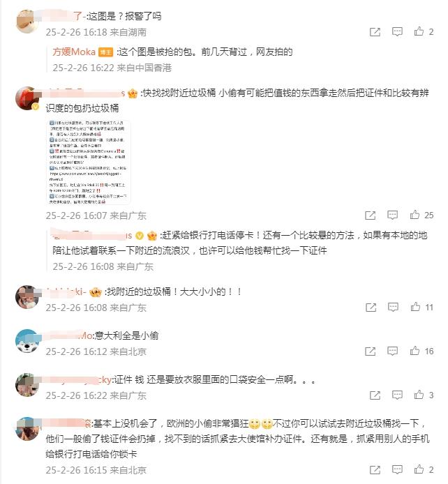
Task: Open the husky avatar of the Beijing commenter
Action: [27, 341]
